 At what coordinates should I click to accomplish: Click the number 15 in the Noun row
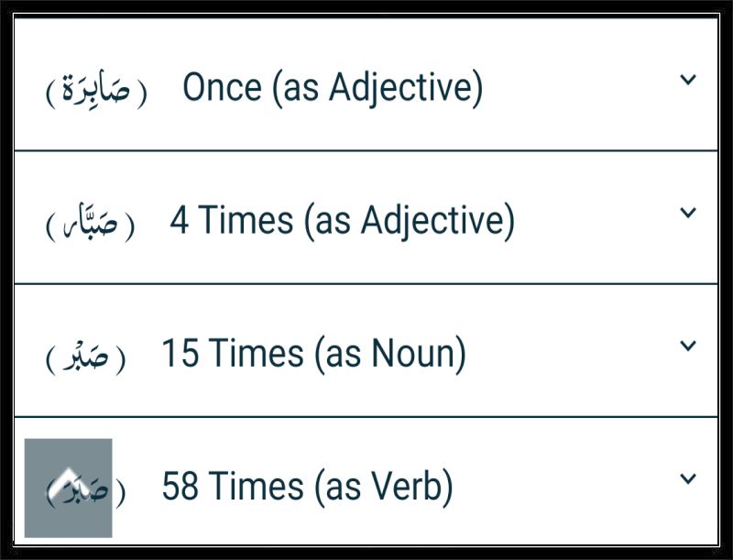click(x=181, y=353)
